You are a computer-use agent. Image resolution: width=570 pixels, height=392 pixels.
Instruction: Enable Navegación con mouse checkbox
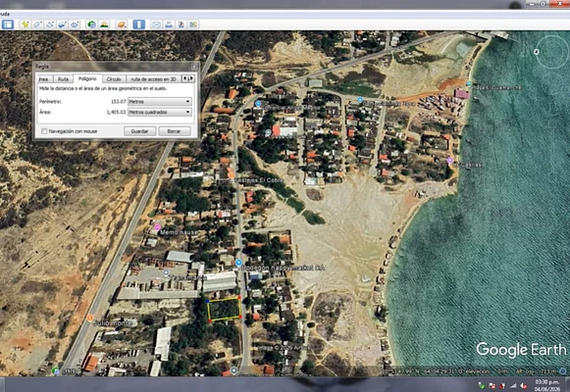pyautogui.click(x=44, y=131)
